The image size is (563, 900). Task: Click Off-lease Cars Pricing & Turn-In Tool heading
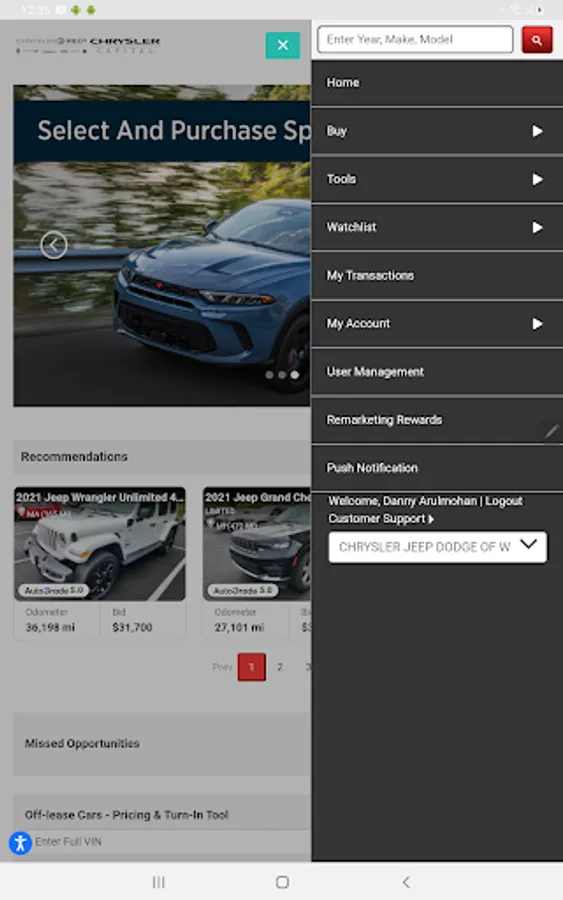tap(126, 815)
